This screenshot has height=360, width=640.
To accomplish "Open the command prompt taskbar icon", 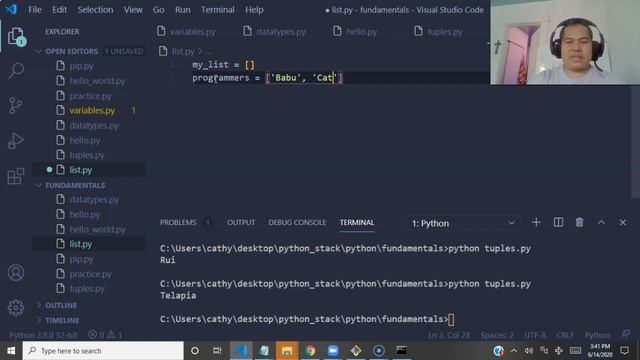I will (402, 351).
